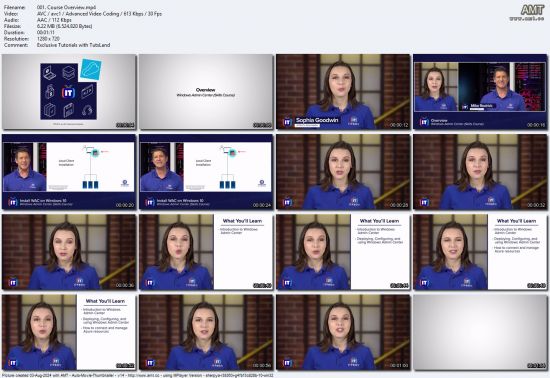Click the 'Video:' label
Viewport: 550px width, 378px height.
(x=10, y=14)
